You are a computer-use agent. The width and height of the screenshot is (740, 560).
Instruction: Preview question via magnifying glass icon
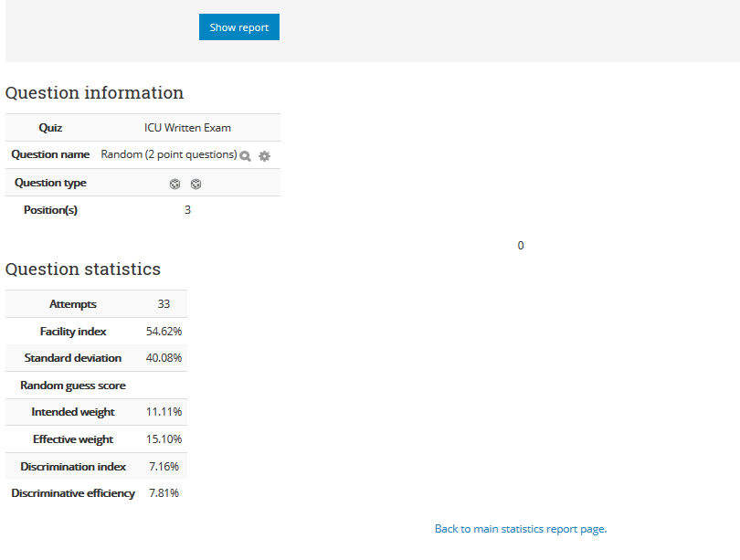[245, 156]
